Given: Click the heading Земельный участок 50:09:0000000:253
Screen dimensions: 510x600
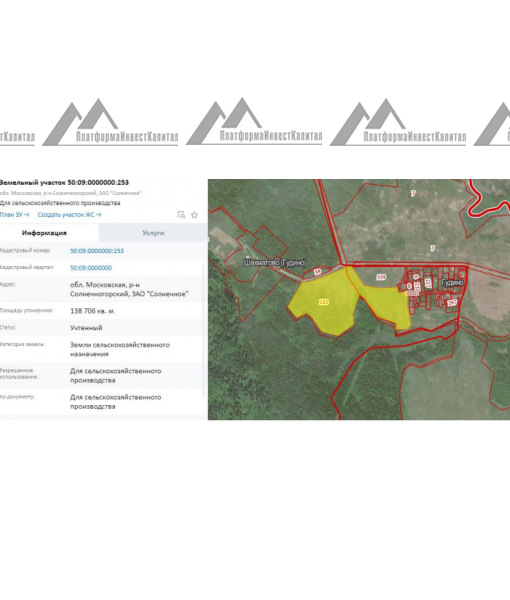Looking at the screenshot, I should click(x=64, y=183).
